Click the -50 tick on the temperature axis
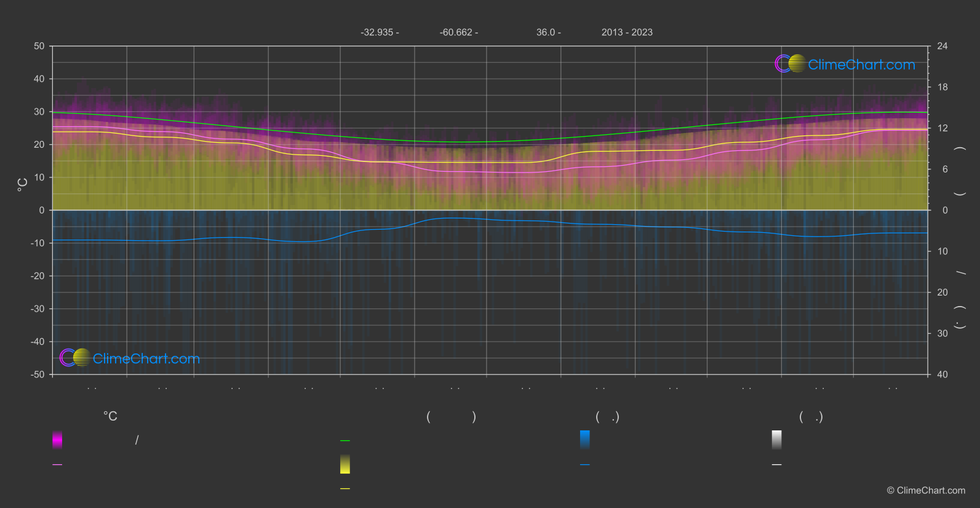The height and width of the screenshot is (508, 980). pos(38,374)
